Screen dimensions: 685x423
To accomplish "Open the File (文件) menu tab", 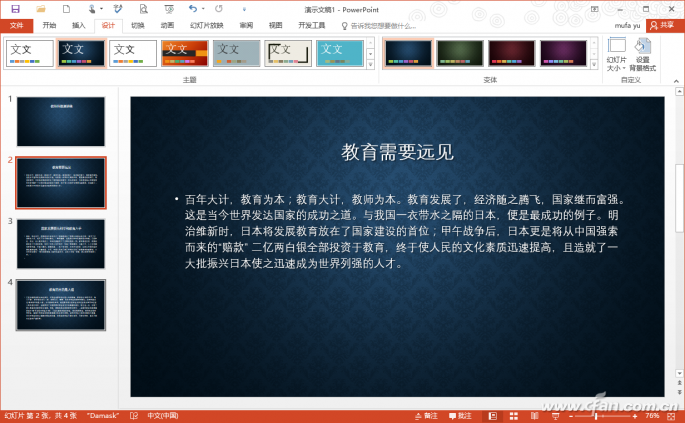I will [x=16, y=25].
